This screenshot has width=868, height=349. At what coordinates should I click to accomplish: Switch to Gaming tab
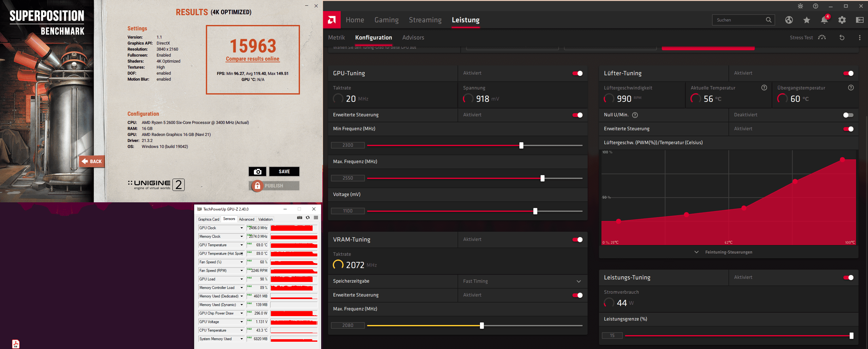pyautogui.click(x=386, y=20)
